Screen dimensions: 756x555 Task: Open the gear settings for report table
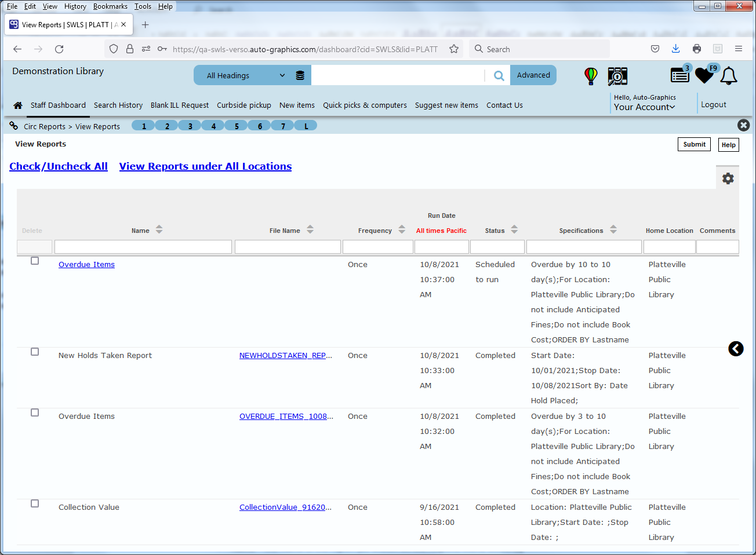point(728,178)
